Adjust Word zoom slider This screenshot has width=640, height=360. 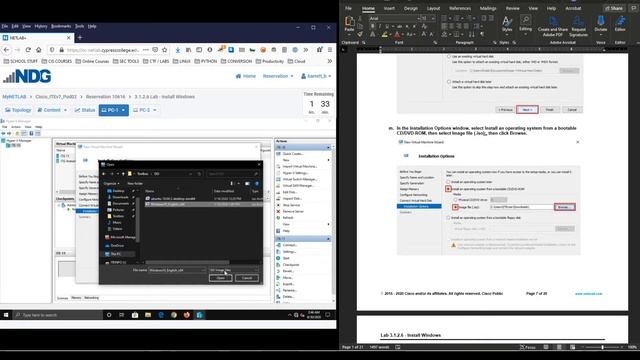(x=602, y=347)
